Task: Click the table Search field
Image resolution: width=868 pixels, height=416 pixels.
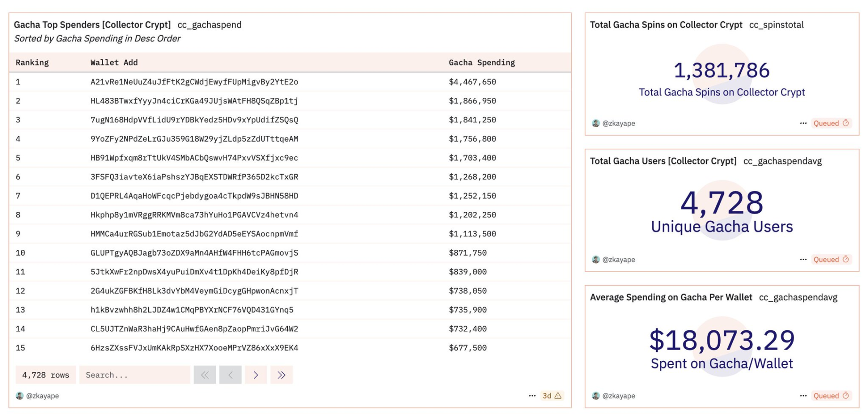Action: tap(134, 375)
